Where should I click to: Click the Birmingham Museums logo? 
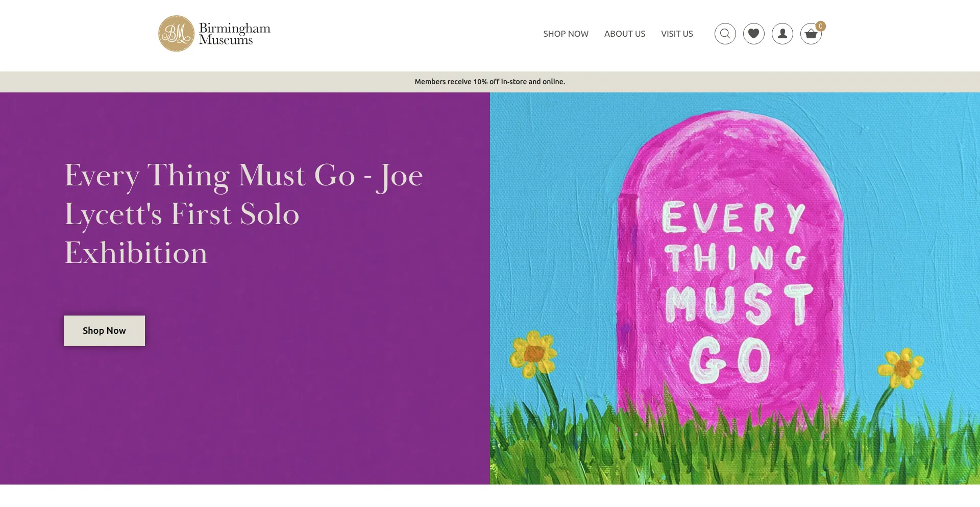click(214, 34)
